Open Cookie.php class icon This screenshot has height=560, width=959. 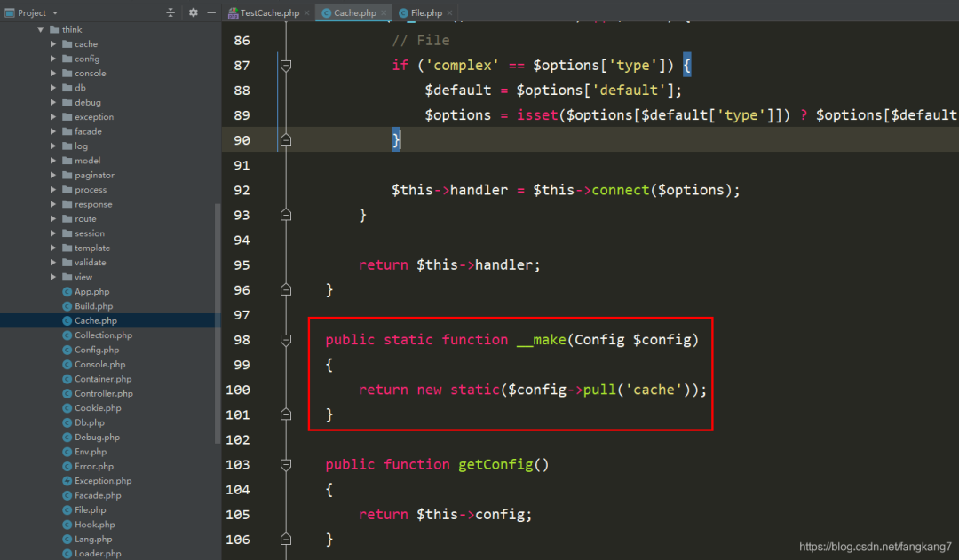(x=67, y=407)
